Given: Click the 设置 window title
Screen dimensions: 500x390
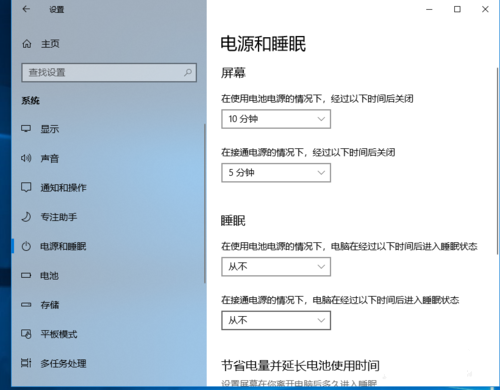Looking at the screenshot, I should (56, 10).
